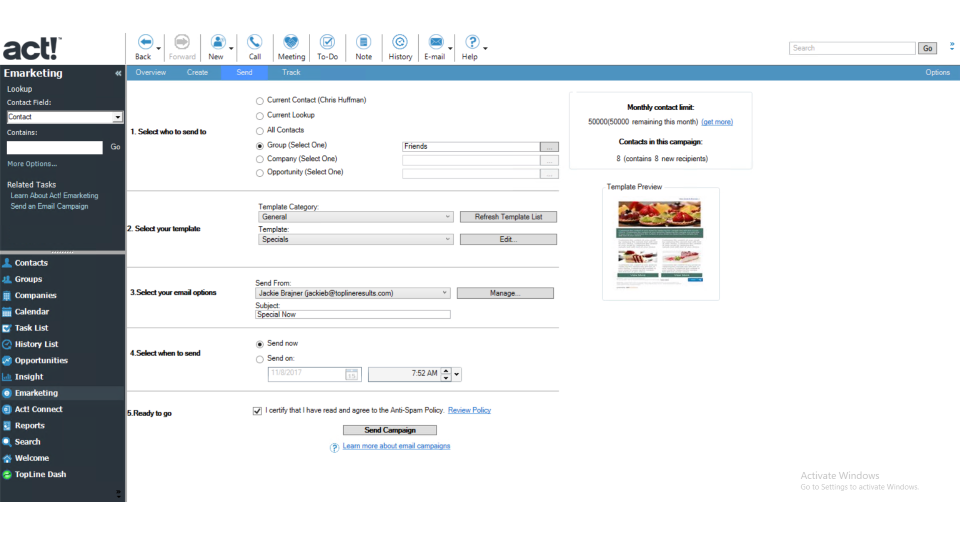This screenshot has width=960, height=535.
Task: Open Emarketing in the navigation bar
Action: click(36, 393)
